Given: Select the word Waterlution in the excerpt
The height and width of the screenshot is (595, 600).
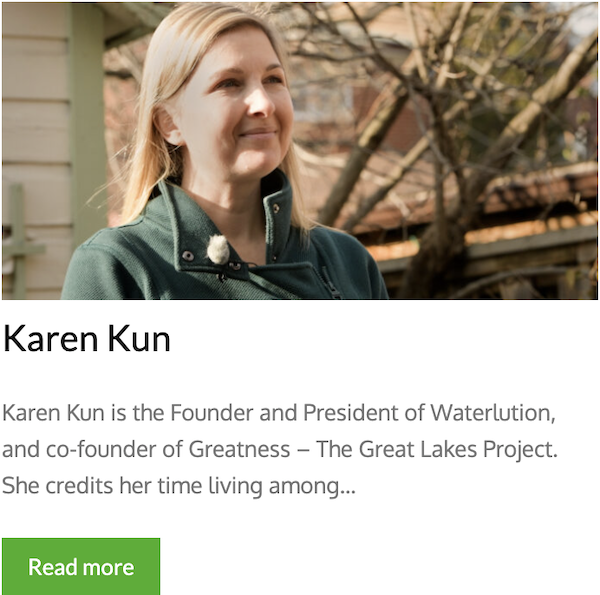Looking at the screenshot, I should click(493, 412).
